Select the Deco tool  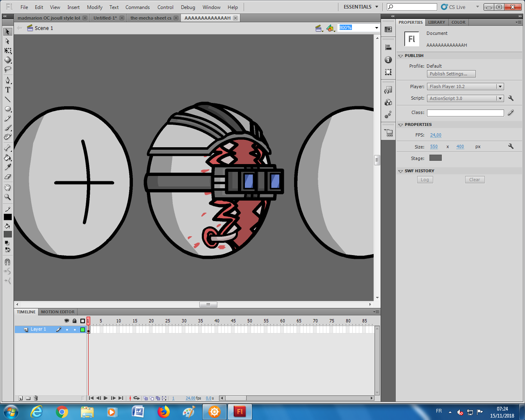pos(7,137)
